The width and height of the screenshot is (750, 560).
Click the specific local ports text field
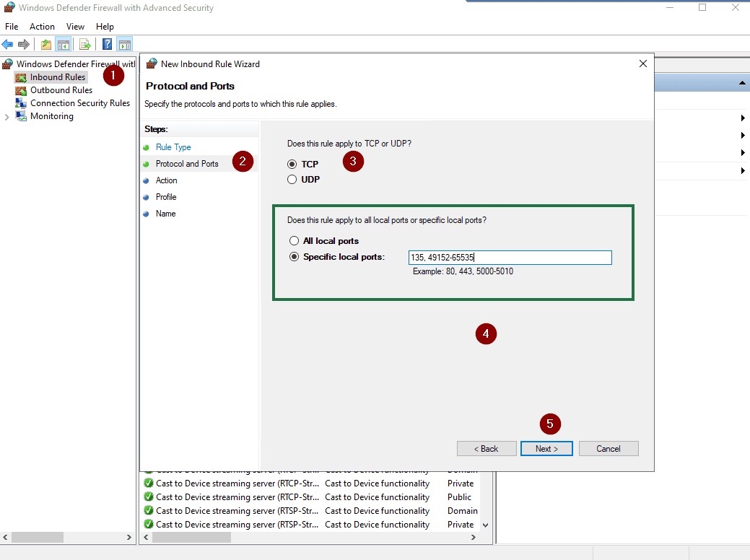(x=510, y=258)
